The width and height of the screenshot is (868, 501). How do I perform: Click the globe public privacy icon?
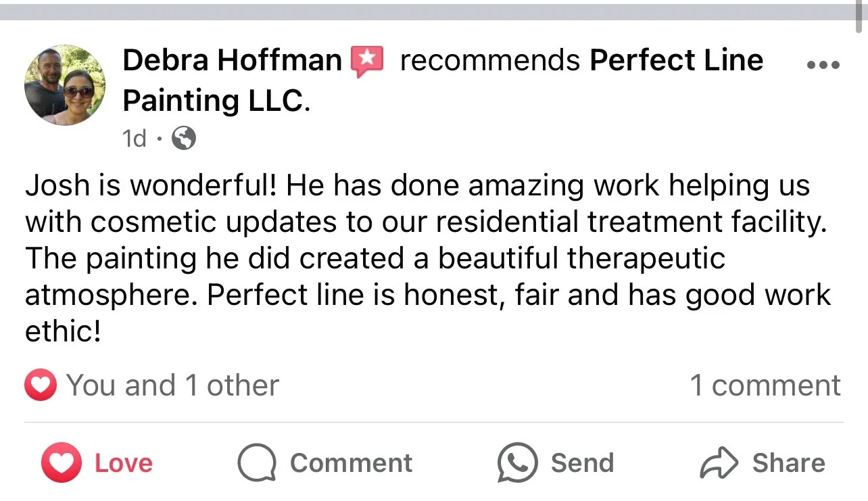point(184,139)
